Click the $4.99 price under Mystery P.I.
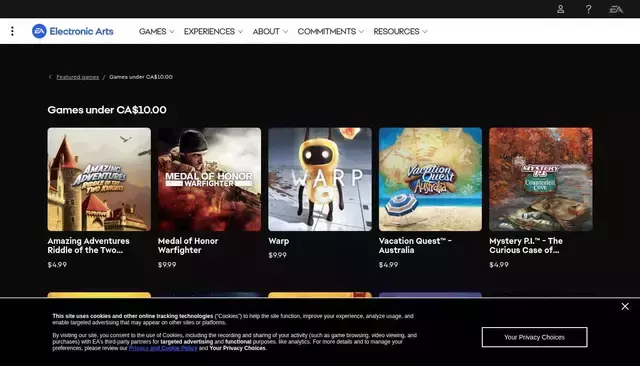640x366 pixels. [499, 265]
